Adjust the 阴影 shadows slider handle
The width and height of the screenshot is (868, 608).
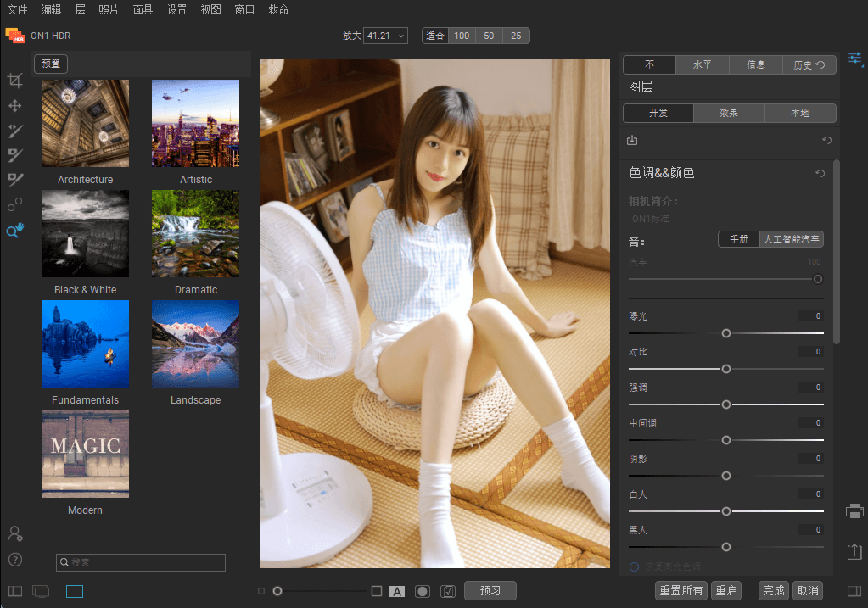726,476
